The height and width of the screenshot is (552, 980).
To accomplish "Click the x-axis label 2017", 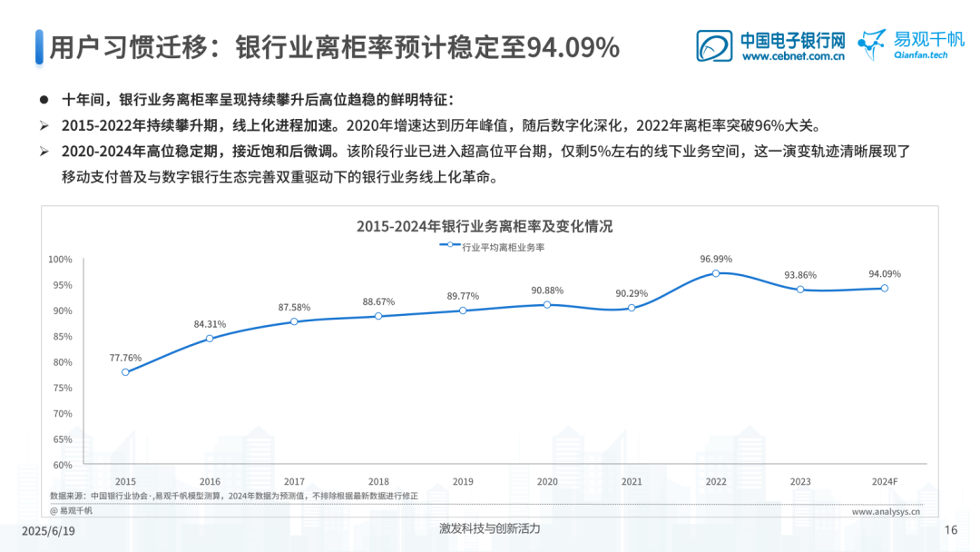I will pos(294,481).
